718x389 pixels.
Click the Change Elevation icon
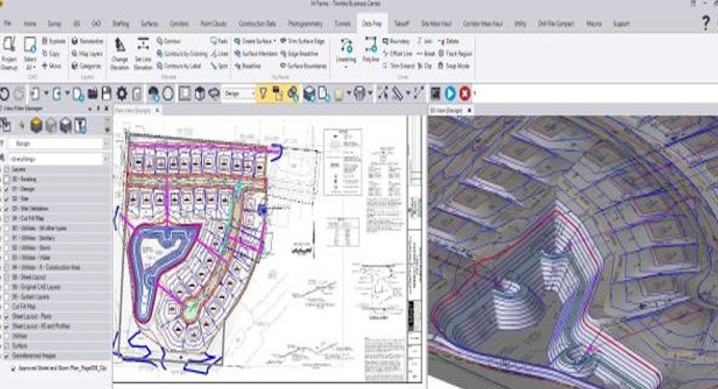(x=120, y=53)
